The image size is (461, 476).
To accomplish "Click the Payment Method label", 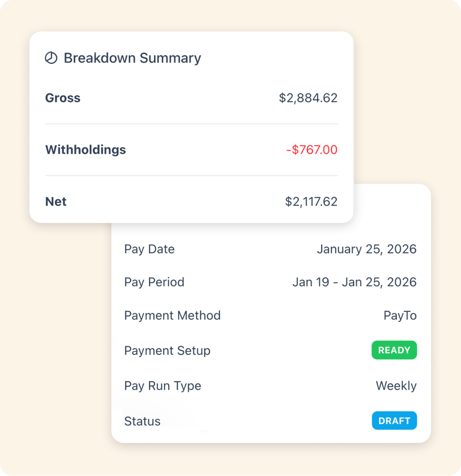I will tap(172, 316).
